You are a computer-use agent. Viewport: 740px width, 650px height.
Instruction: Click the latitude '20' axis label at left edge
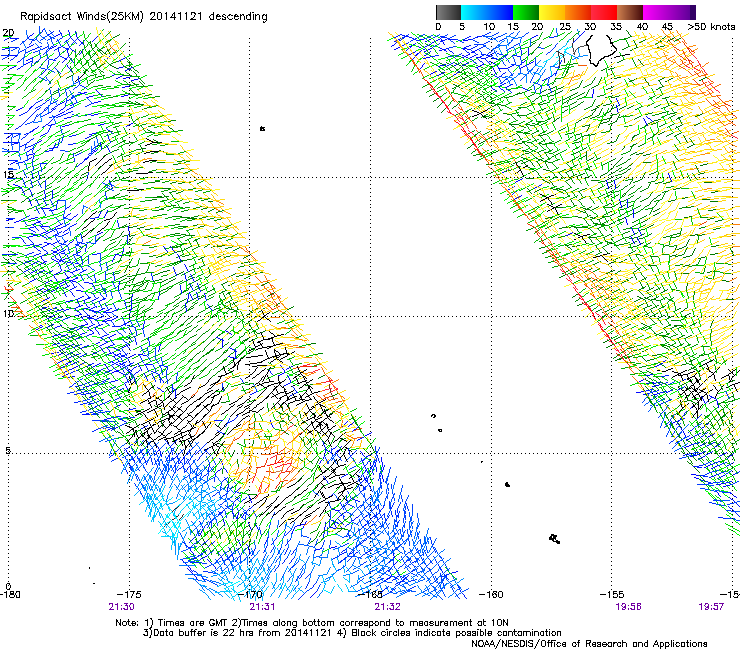8,33
